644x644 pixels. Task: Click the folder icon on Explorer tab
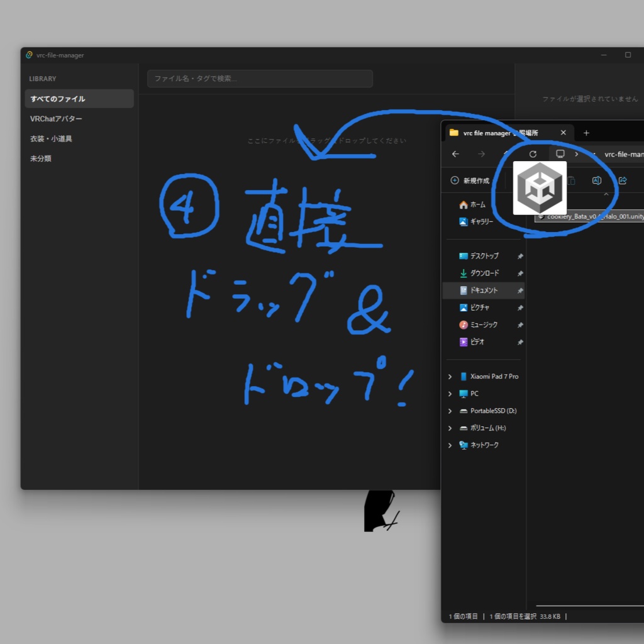pyautogui.click(x=454, y=133)
